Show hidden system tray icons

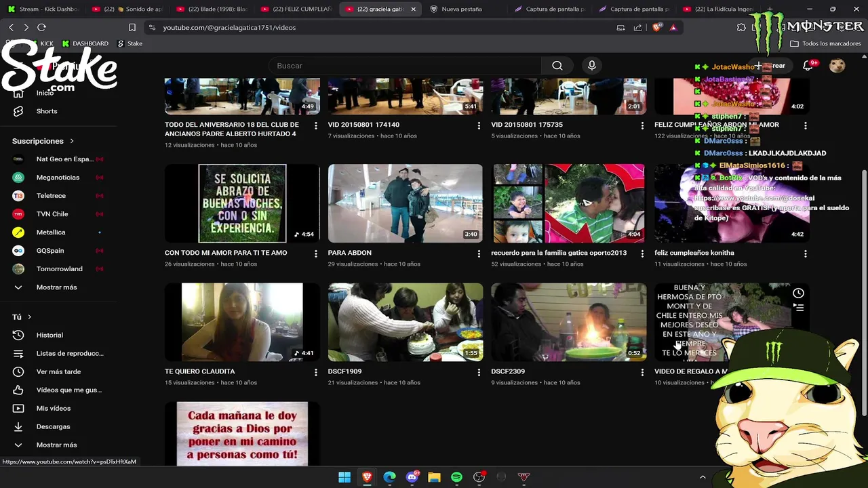click(x=703, y=477)
